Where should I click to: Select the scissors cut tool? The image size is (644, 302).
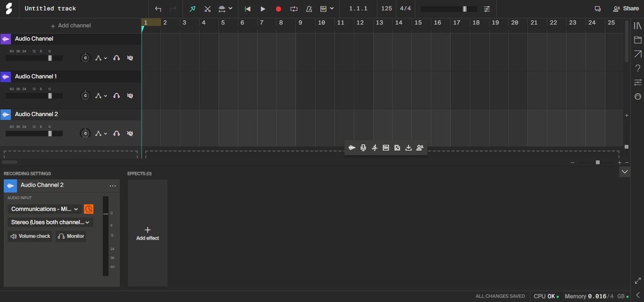(x=207, y=9)
